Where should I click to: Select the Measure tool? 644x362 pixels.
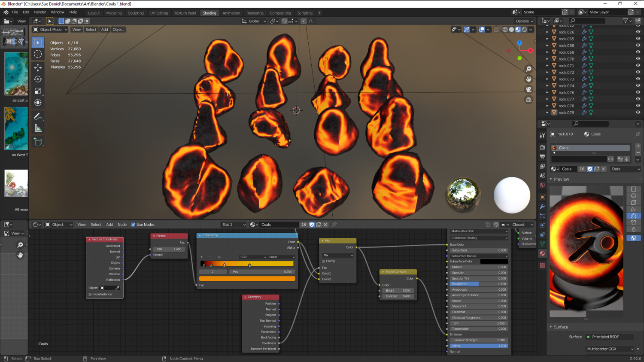(x=38, y=128)
